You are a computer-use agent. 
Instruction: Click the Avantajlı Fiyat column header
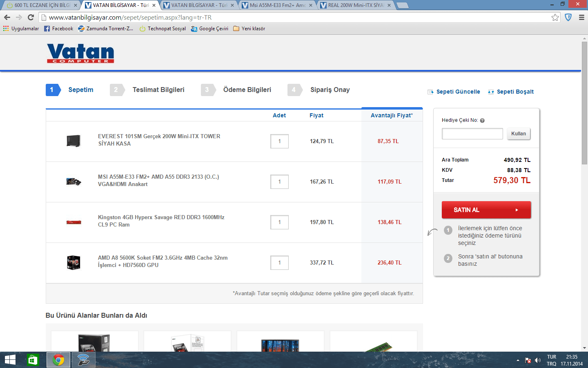point(392,116)
